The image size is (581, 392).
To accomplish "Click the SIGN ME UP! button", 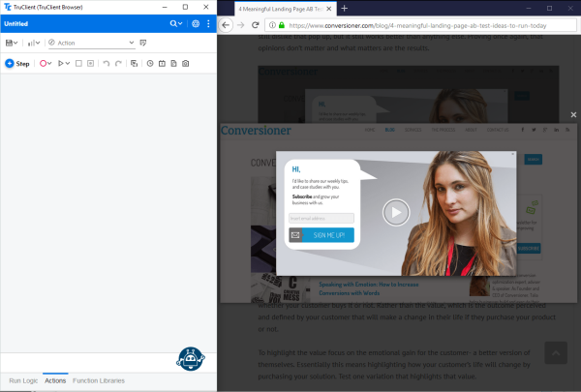I will [x=321, y=235].
